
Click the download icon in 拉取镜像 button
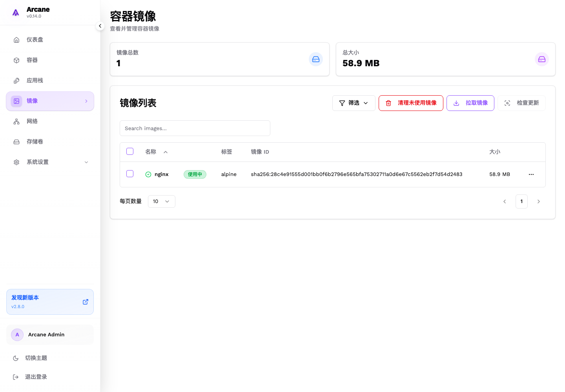[x=456, y=103]
